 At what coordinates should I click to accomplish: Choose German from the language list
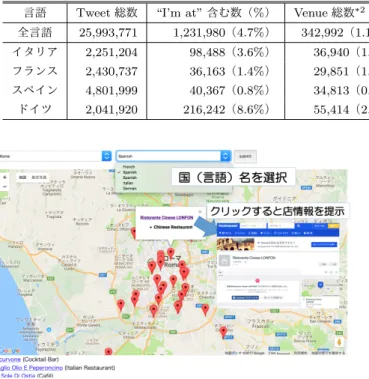[129, 188]
